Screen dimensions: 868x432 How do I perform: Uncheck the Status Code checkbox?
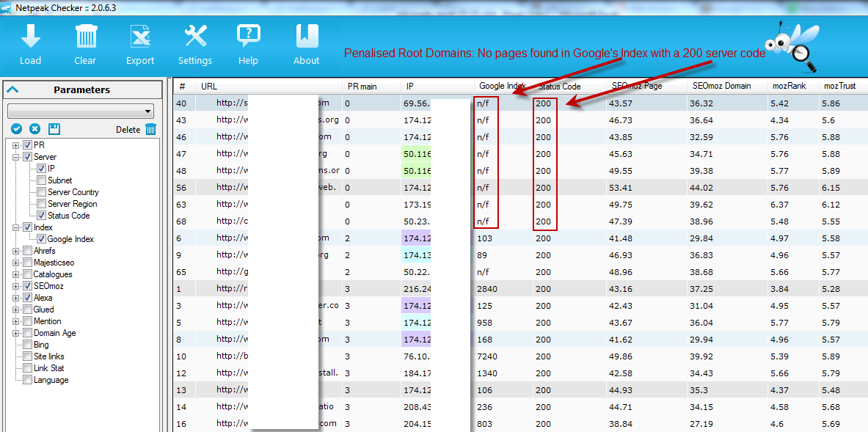click(x=42, y=215)
